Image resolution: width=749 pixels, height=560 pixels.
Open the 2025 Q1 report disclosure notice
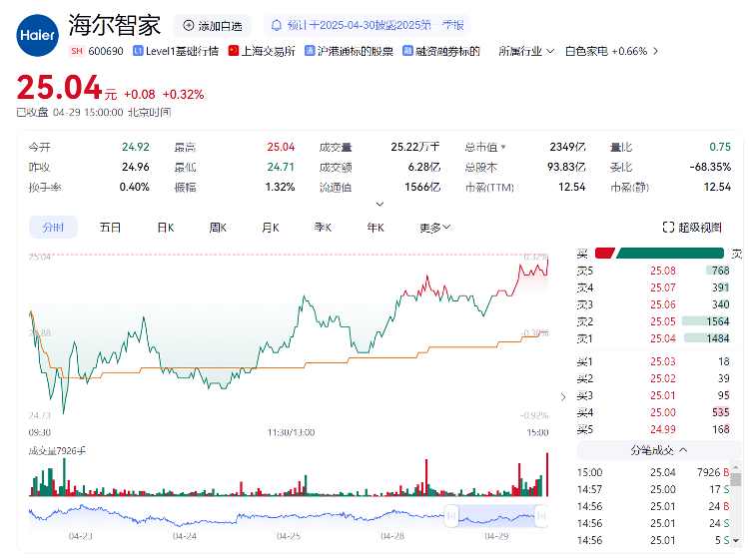(x=367, y=25)
